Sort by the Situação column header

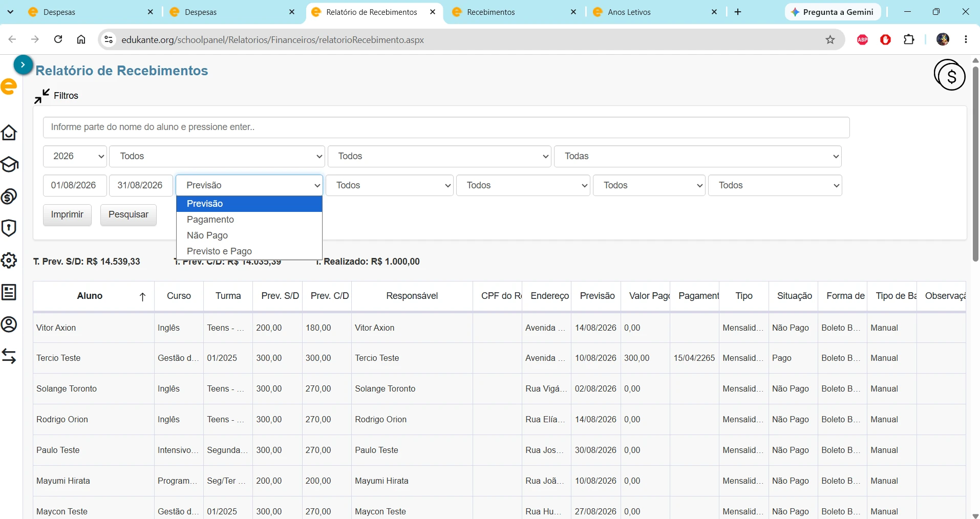point(794,296)
